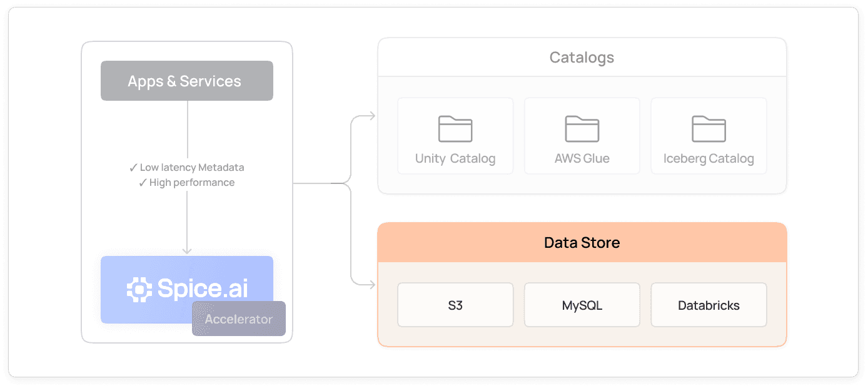
Task: Enable the MySQL data store option
Action: (x=582, y=305)
